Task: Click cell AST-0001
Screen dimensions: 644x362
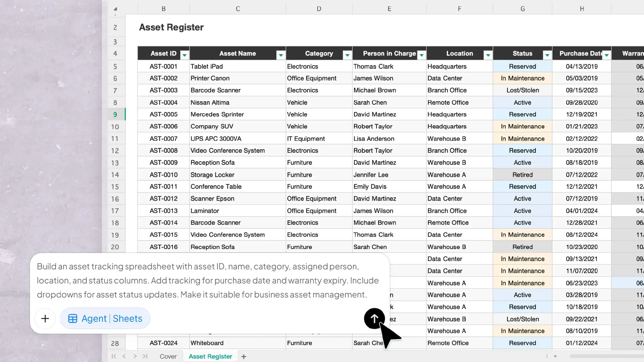Action: coord(163,66)
